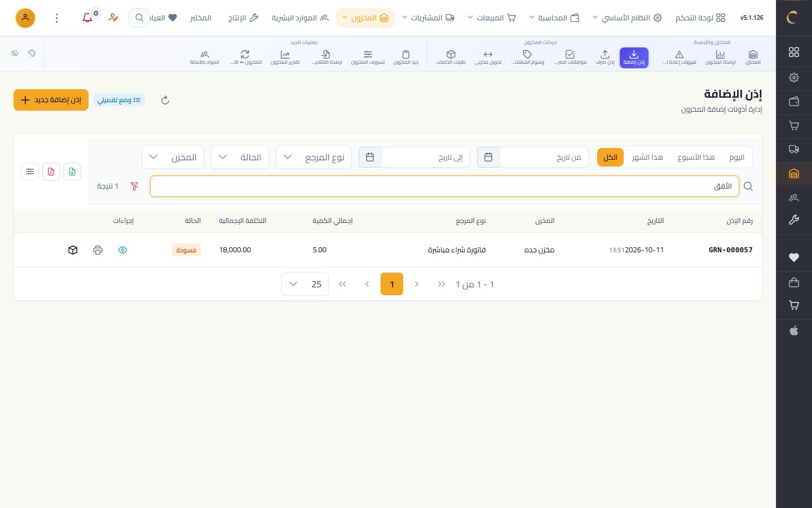Open the المحاسبة top menu
The height and width of the screenshot is (508, 812).
554,18
